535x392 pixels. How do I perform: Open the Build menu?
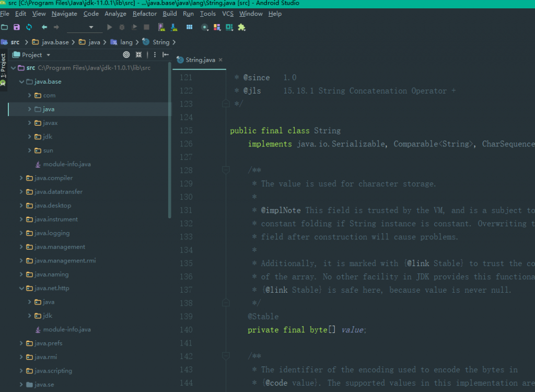170,14
